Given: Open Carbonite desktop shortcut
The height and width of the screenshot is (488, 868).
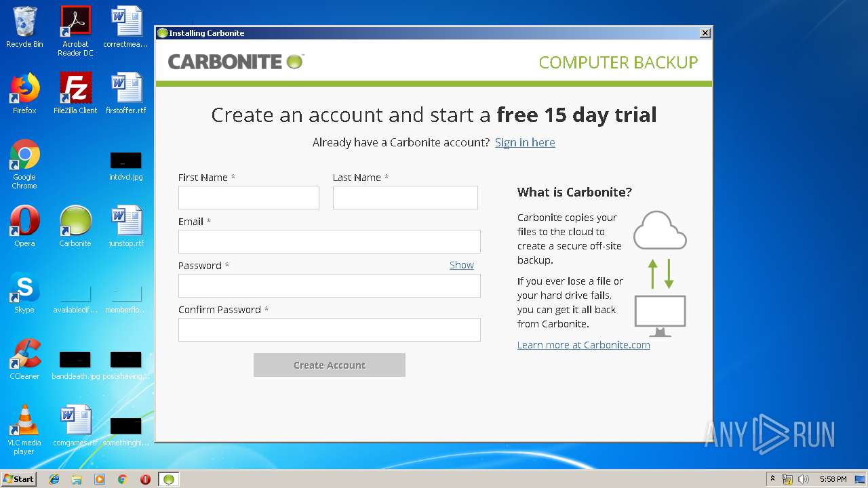Looking at the screenshot, I should click(75, 226).
